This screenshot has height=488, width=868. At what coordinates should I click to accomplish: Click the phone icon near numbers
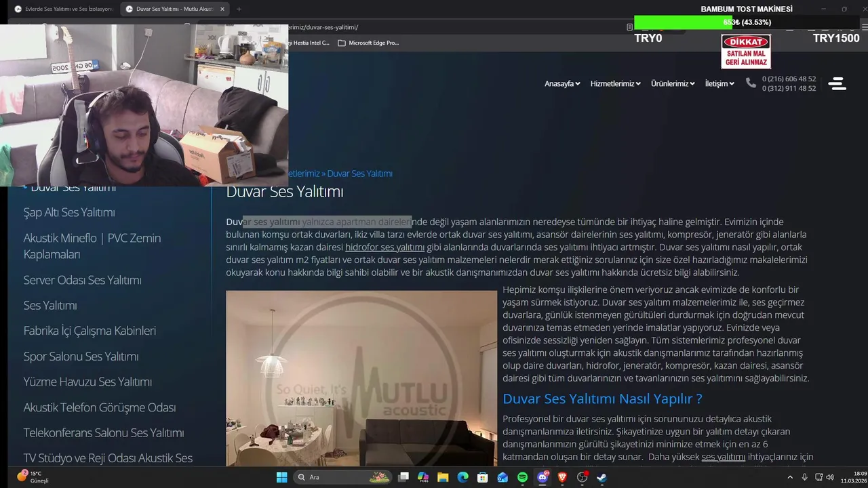click(x=751, y=83)
